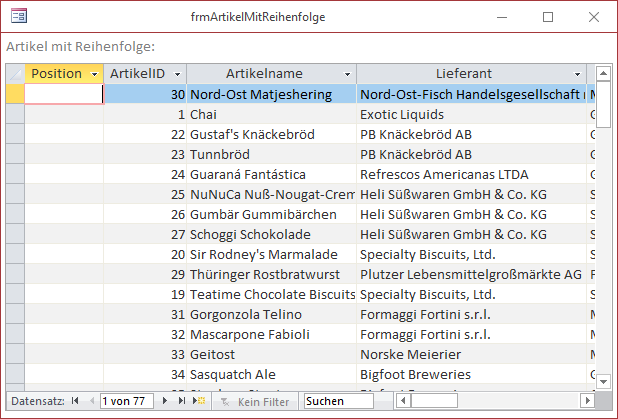Click Norske Meierier supplier cell
This screenshot has height=419, width=618.
[471, 354]
